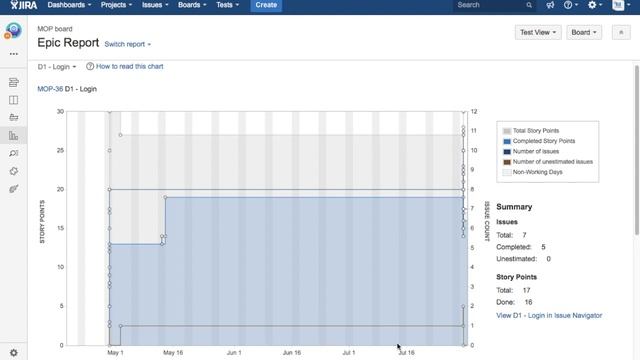640x360 pixels.
Task: Click the JIRA logo
Action: pos(24,5)
